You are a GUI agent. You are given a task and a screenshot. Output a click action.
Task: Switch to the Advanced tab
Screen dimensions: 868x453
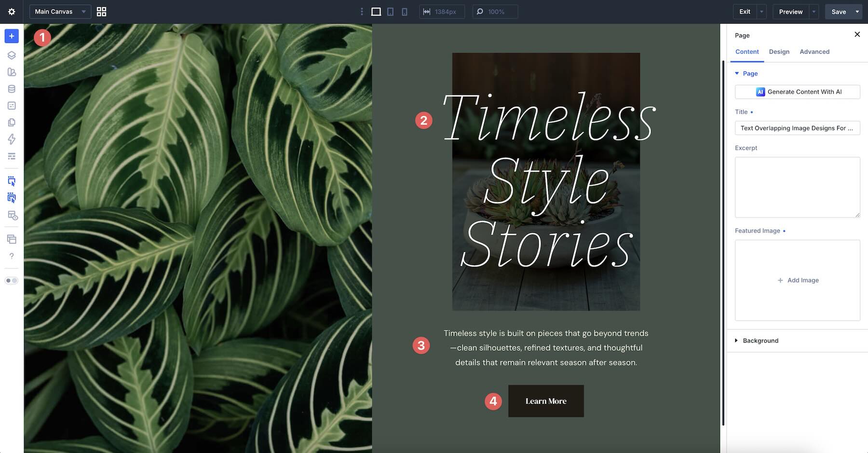pos(814,52)
